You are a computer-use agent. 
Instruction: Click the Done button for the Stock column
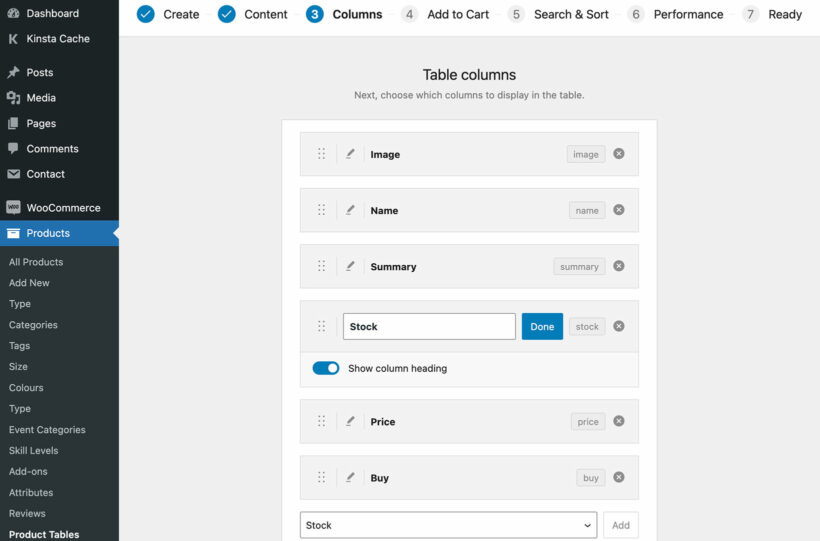pos(542,326)
